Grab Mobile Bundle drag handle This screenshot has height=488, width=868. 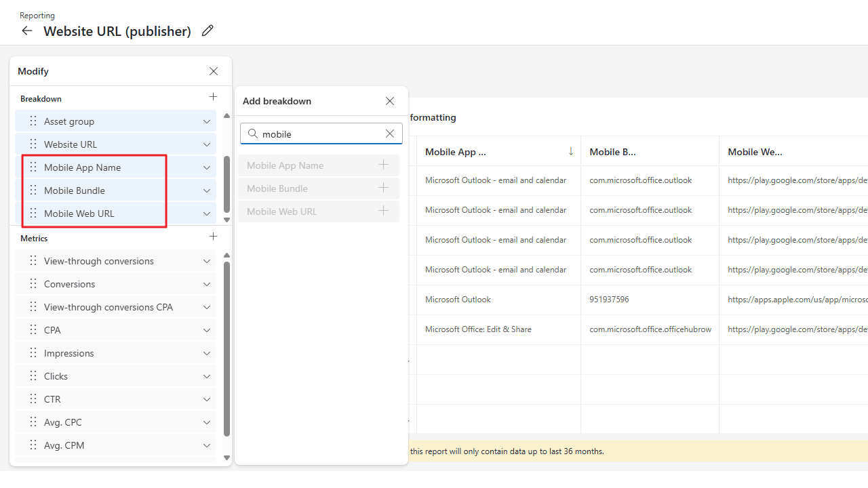tap(33, 190)
